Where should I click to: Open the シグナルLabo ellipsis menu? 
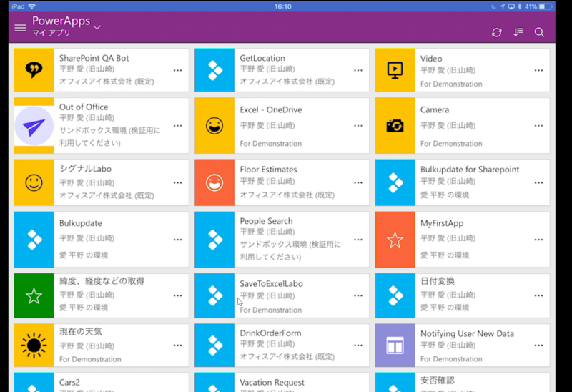coord(177,182)
